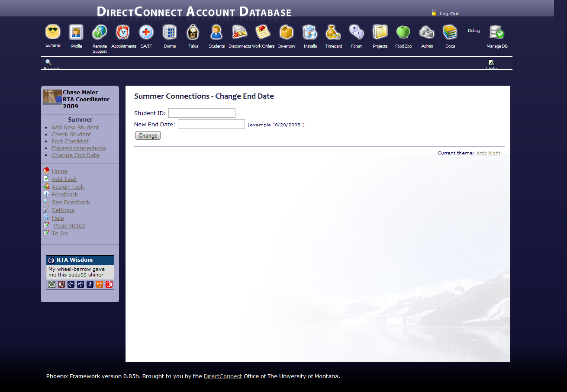
Task: Show next RTA Wisdom quote
Action: point(81,284)
